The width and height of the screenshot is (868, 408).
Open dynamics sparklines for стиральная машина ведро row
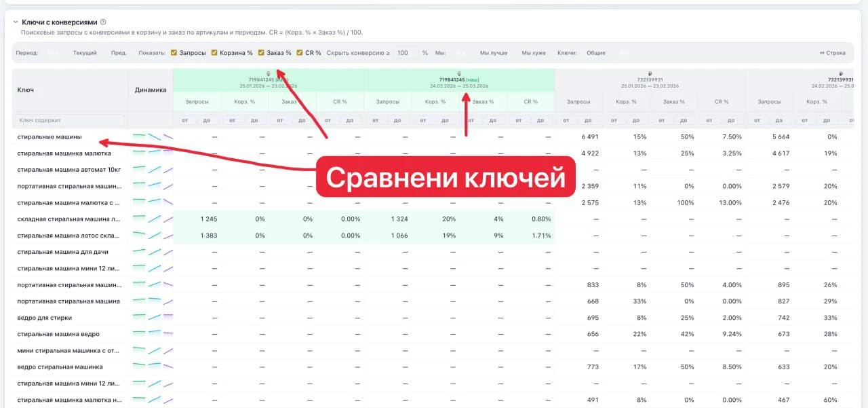point(153,333)
